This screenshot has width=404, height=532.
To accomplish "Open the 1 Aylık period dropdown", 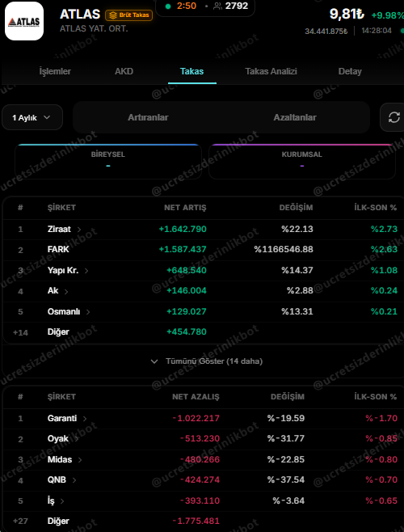I will 32,117.
